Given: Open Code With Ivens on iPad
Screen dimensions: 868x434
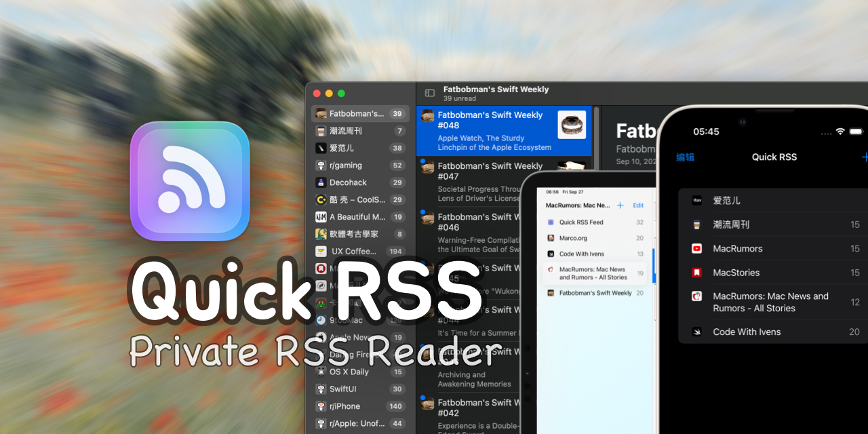Looking at the screenshot, I should (x=595, y=254).
